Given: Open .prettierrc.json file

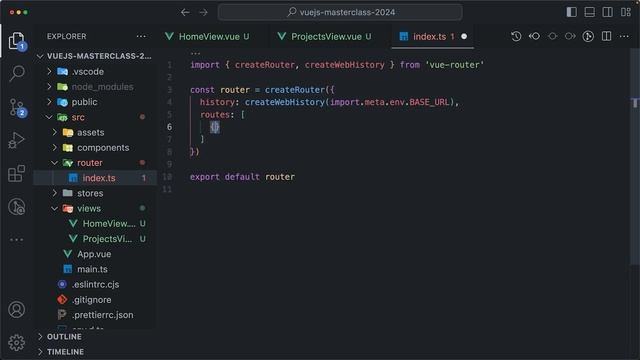Looking at the screenshot, I should coord(95,315).
